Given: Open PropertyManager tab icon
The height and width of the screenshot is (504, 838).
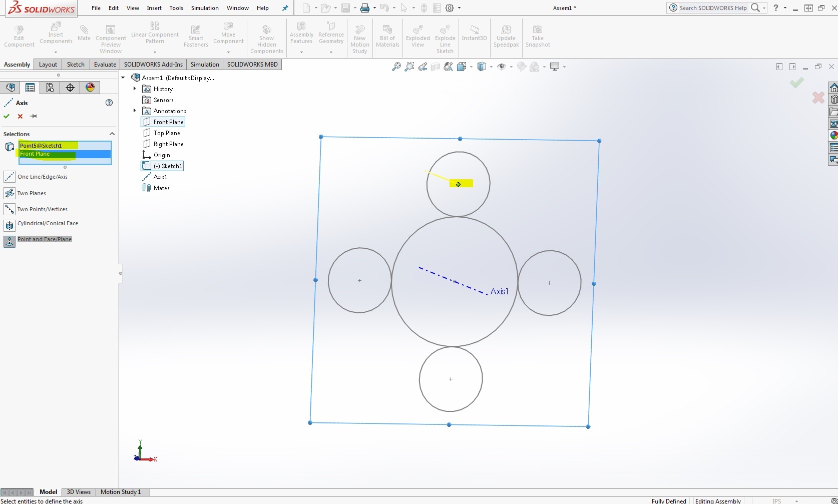Looking at the screenshot, I should click(x=30, y=88).
